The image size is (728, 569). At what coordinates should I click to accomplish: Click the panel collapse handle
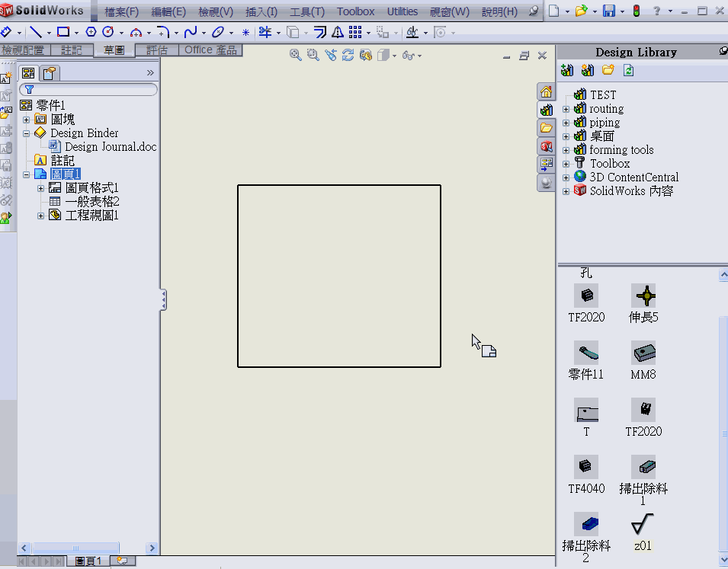coord(163,300)
